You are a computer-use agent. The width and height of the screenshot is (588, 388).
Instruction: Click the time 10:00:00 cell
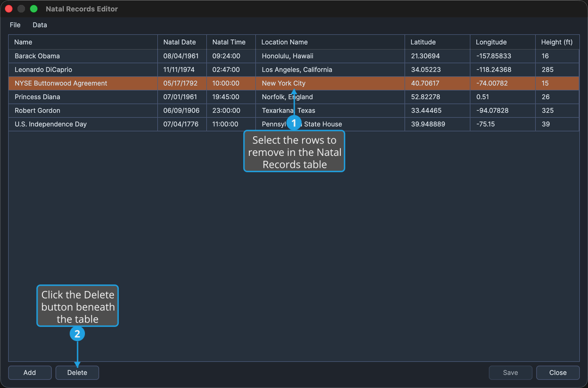pyautogui.click(x=231, y=83)
